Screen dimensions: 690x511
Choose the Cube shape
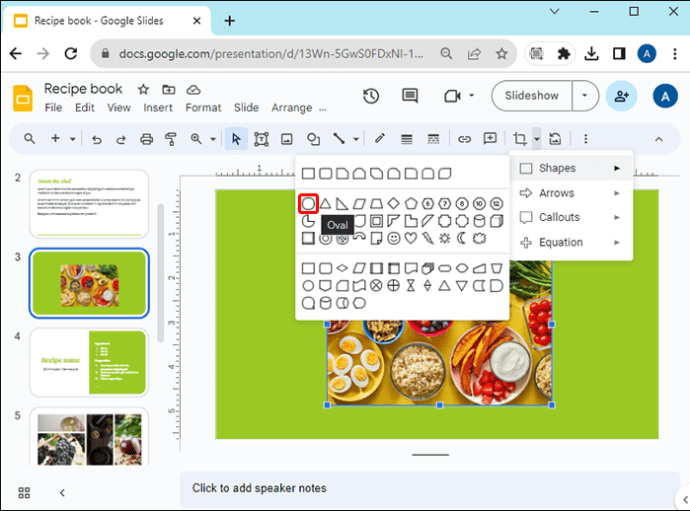click(496, 221)
